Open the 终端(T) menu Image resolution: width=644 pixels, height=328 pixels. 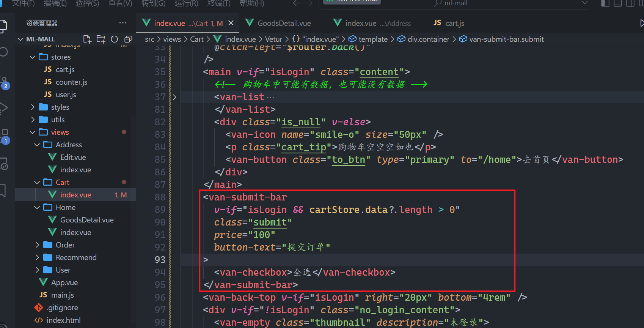[219, 3]
